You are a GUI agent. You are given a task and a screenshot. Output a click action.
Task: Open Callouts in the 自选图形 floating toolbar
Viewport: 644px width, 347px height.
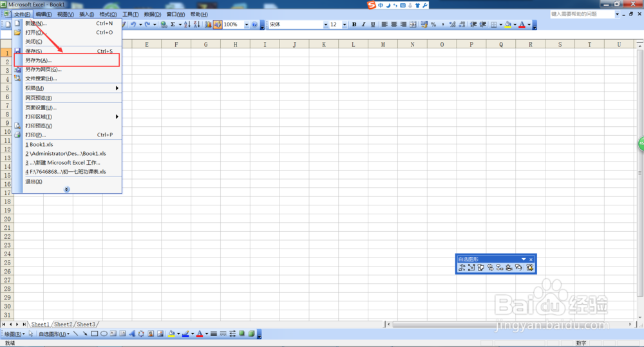[518, 267]
